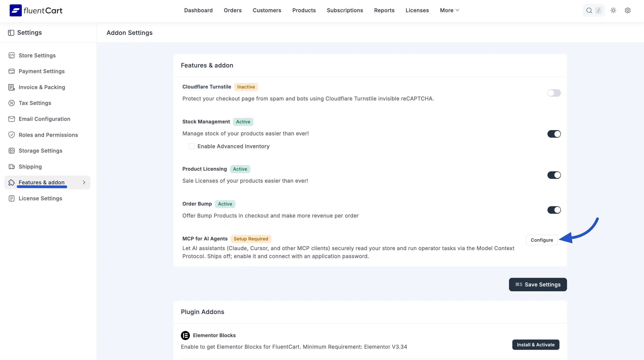Open the search icon in header
The image size is (644, 360).
pyautogui.click(x=589, y=11)
